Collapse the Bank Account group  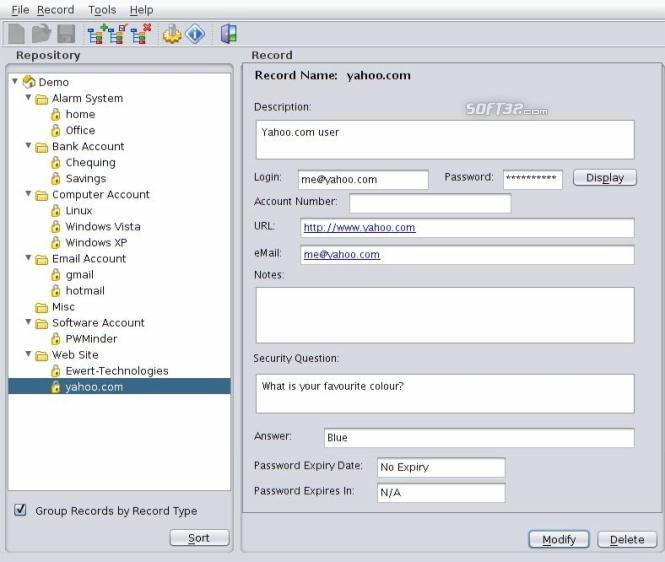coord(28,145)
